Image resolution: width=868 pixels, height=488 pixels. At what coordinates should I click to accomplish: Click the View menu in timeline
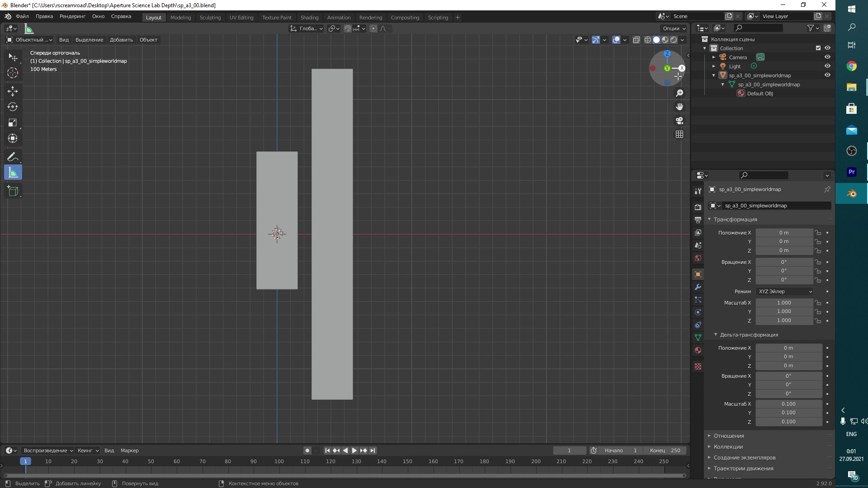109,450
